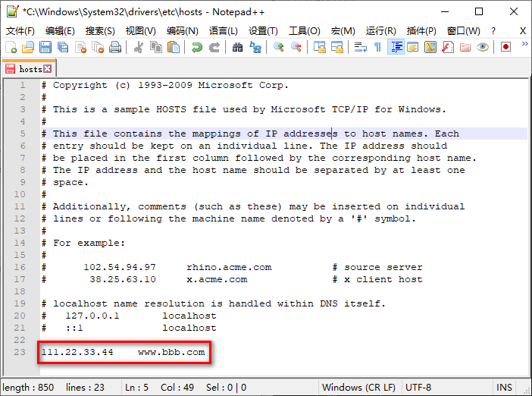Open the 搜索(S) menu

100,31
